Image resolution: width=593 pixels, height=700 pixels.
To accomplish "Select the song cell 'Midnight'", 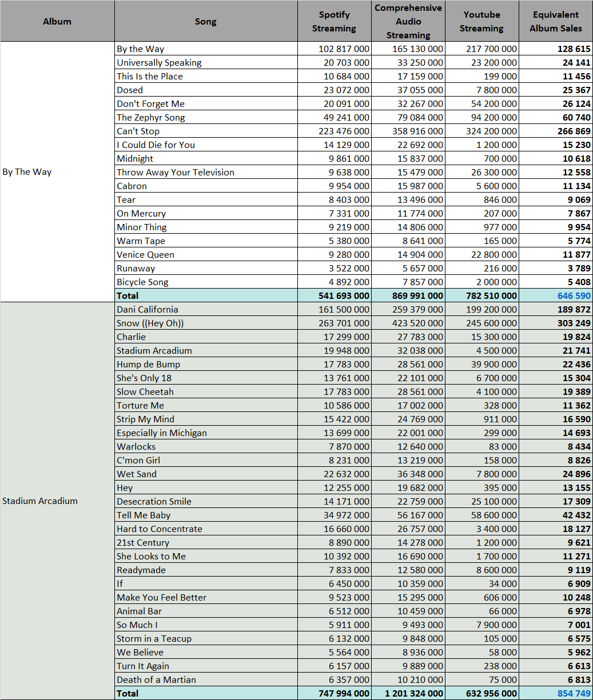I will 206,158.
